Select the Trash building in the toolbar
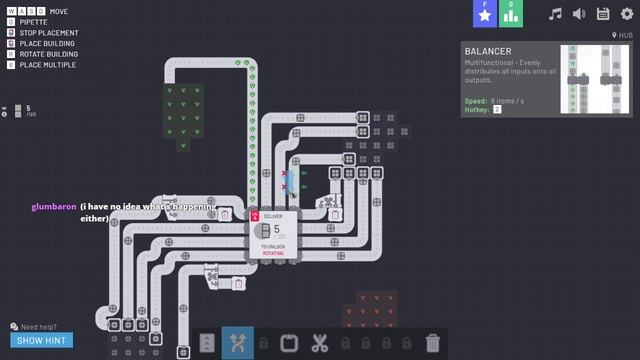Screen dimensions: 640x360 pos(433,343)
